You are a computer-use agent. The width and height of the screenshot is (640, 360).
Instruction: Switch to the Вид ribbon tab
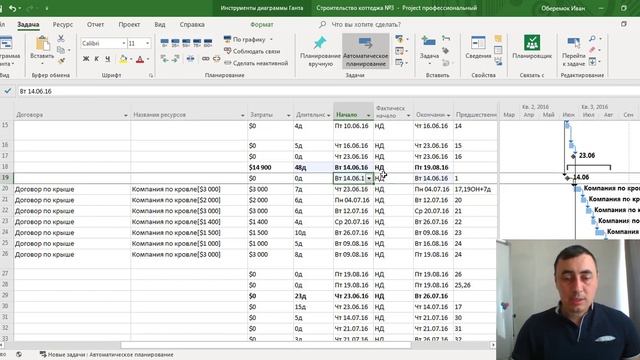pos(160,24)
